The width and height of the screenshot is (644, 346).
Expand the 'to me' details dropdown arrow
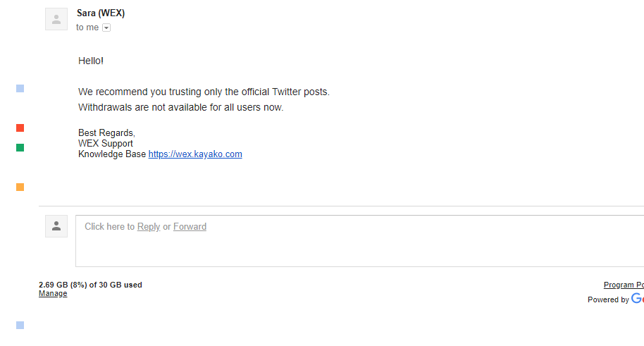tap(106, 27)
